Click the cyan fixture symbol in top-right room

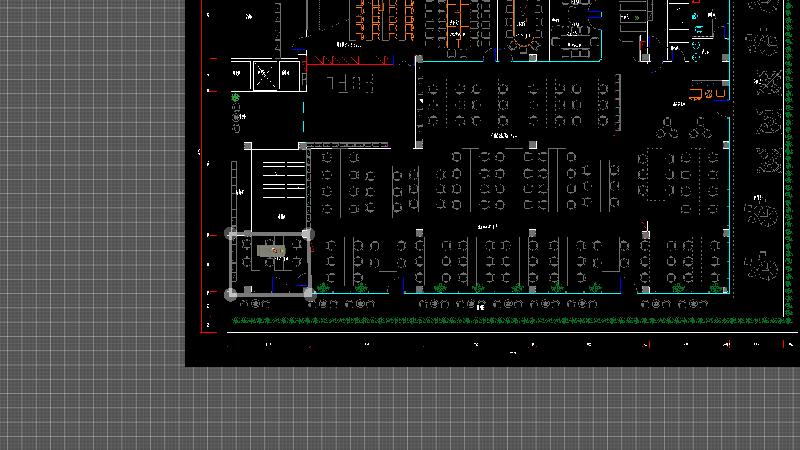tap(697, 17)
